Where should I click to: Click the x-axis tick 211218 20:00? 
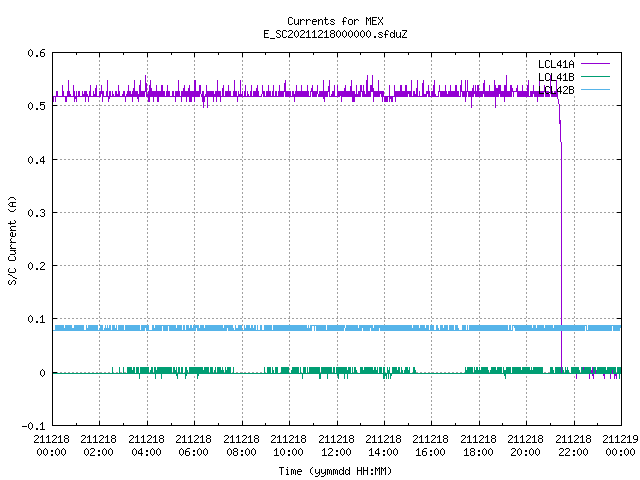click(x=526, y=445)
